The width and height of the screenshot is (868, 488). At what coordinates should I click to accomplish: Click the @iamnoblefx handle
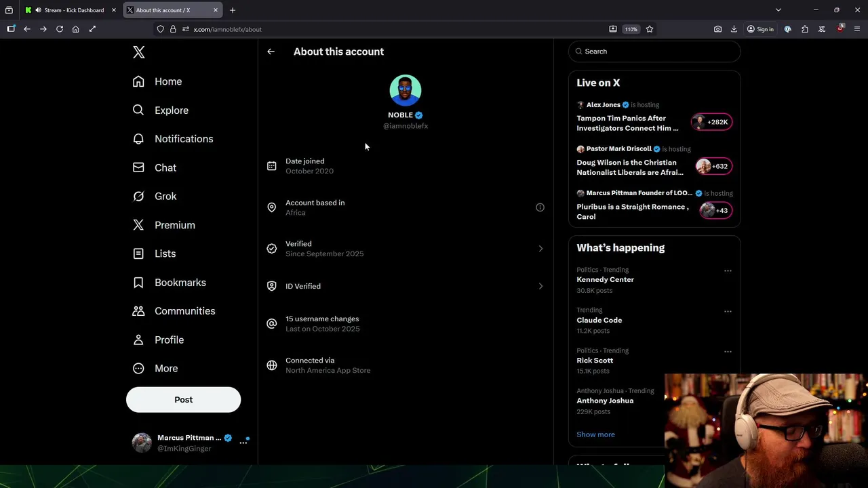[x=406, y=126]
